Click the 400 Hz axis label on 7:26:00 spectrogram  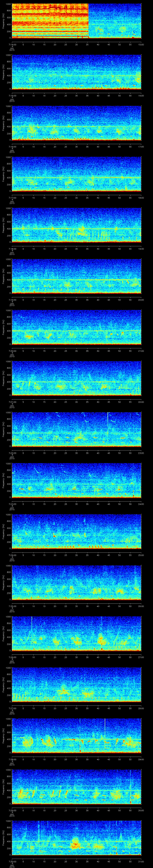9,637
